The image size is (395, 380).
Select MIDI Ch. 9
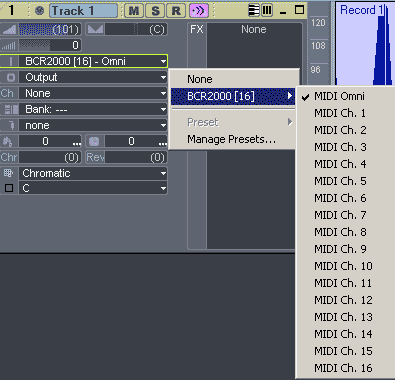coord(346,249)
